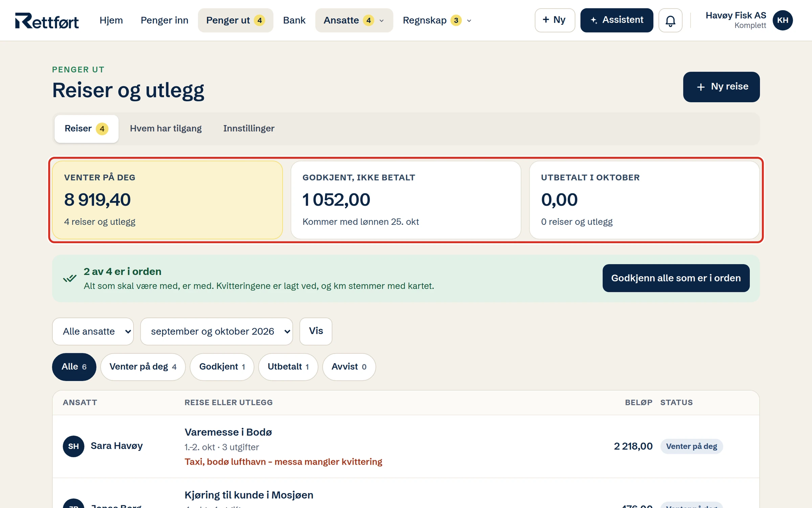Click the Venter på deg summary card

coord(167,200)
